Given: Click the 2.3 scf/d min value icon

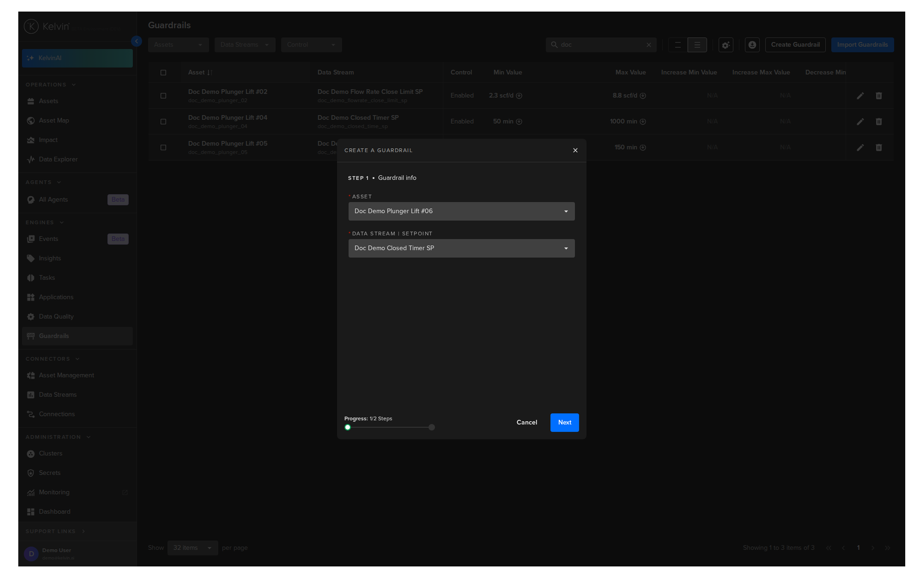Looking at the screenshot, I should [519, 96].
